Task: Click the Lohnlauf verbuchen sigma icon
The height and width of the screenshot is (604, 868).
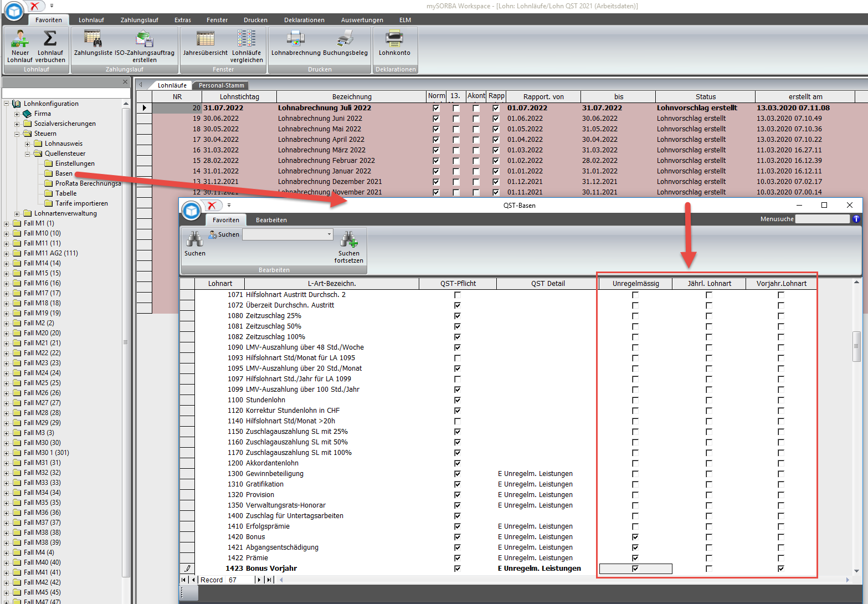Action: [x=50, y=40]
